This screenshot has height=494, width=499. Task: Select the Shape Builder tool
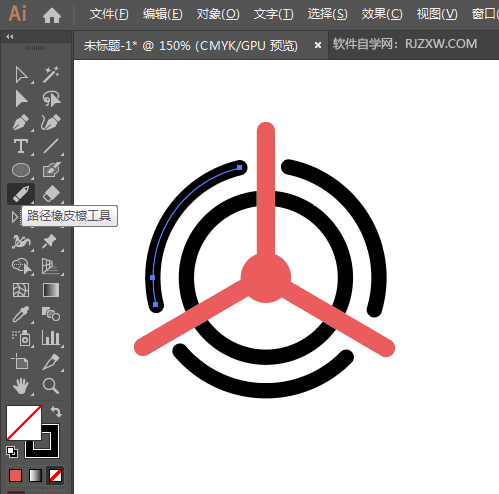[x=22, y=266]
